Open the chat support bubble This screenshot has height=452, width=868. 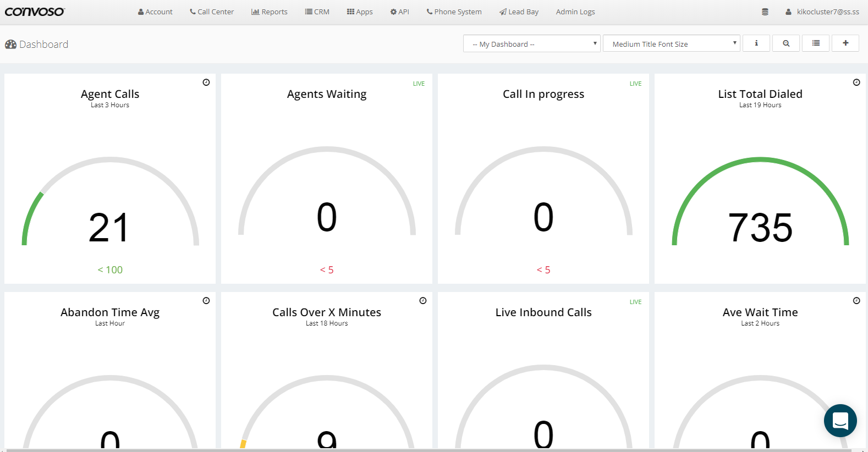840,421
